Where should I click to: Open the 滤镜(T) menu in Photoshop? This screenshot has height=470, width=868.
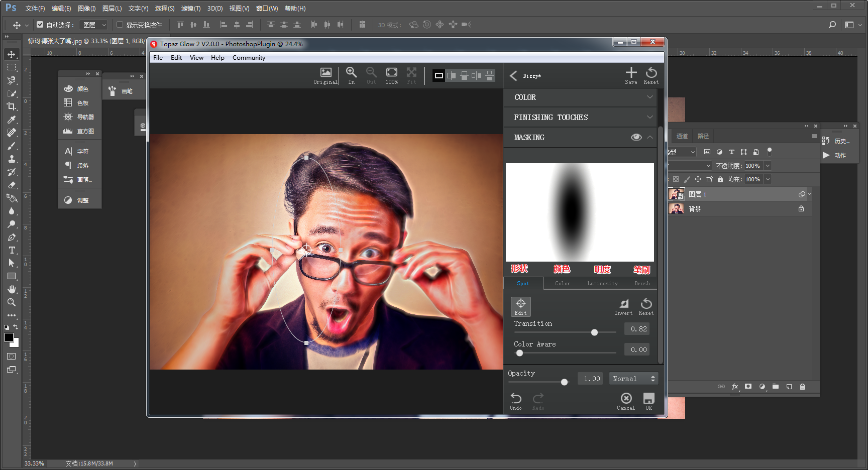coord(191,9)
